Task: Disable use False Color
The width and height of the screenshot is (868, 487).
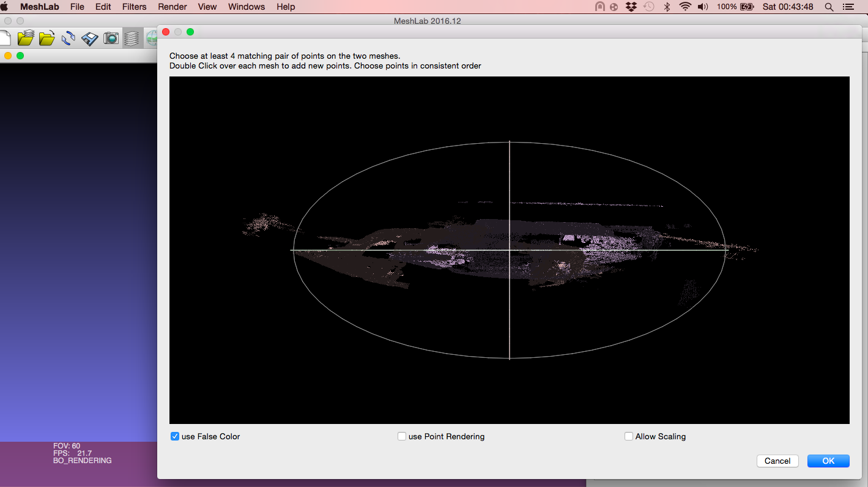Action: [175, 436]
